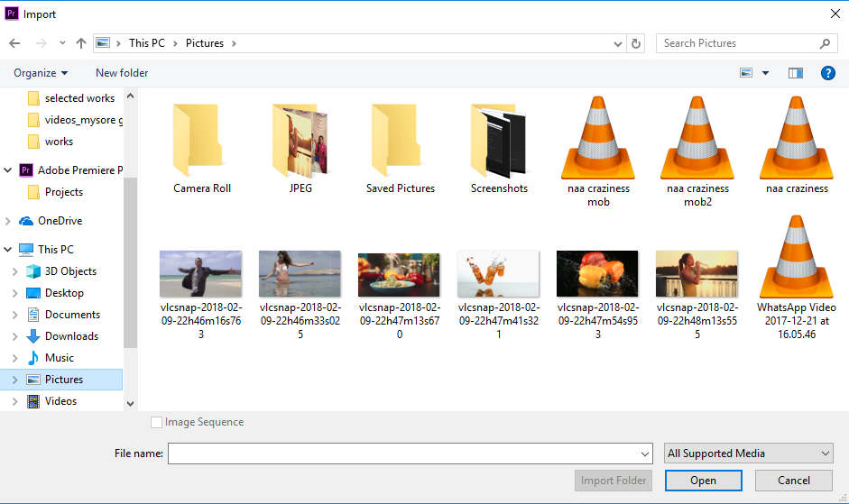Click the sidebar scroll down arrow
This screenshot has height=504, width=849.
click(x=130, y=403)
